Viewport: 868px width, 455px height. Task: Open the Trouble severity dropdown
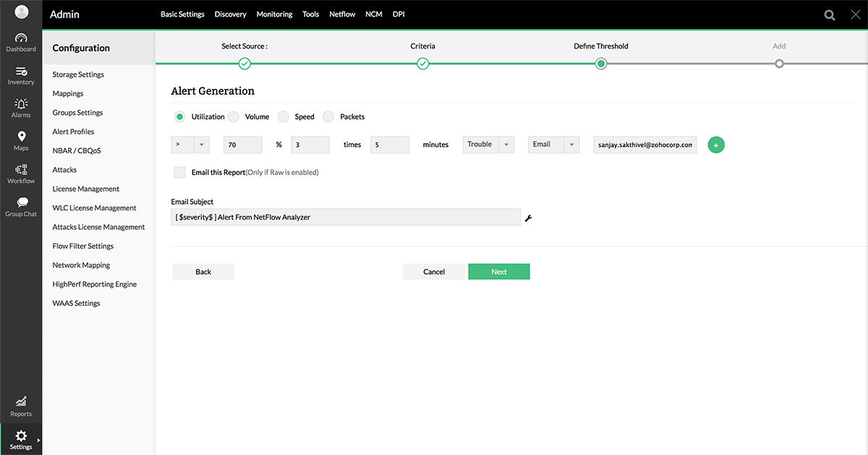pos(488,145)
